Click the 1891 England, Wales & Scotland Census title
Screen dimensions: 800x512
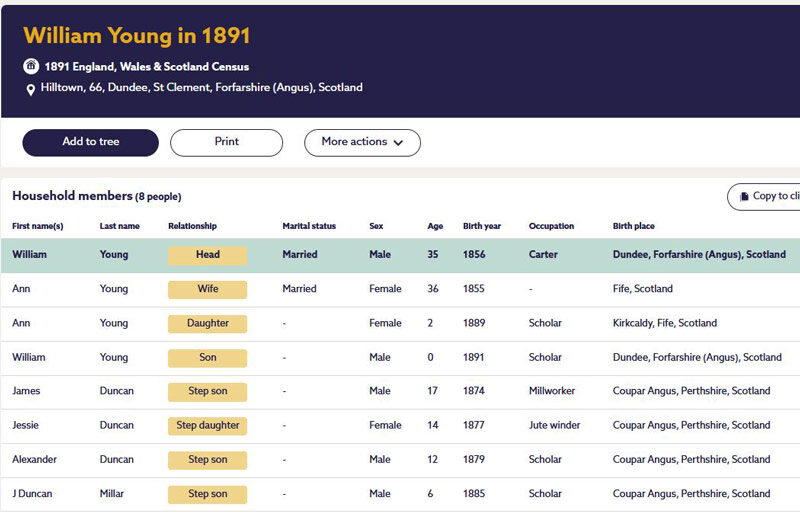click(146, 67)
